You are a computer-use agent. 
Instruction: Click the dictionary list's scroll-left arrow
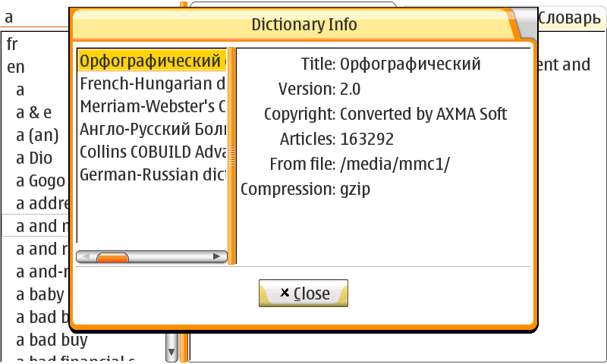tap(85, 257)
